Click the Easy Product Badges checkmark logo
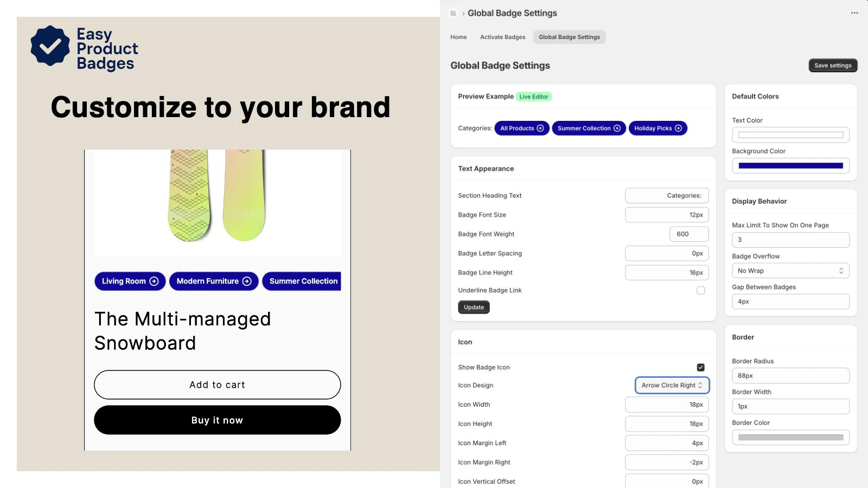Screen dimensions: 868x488 (50, 46)
